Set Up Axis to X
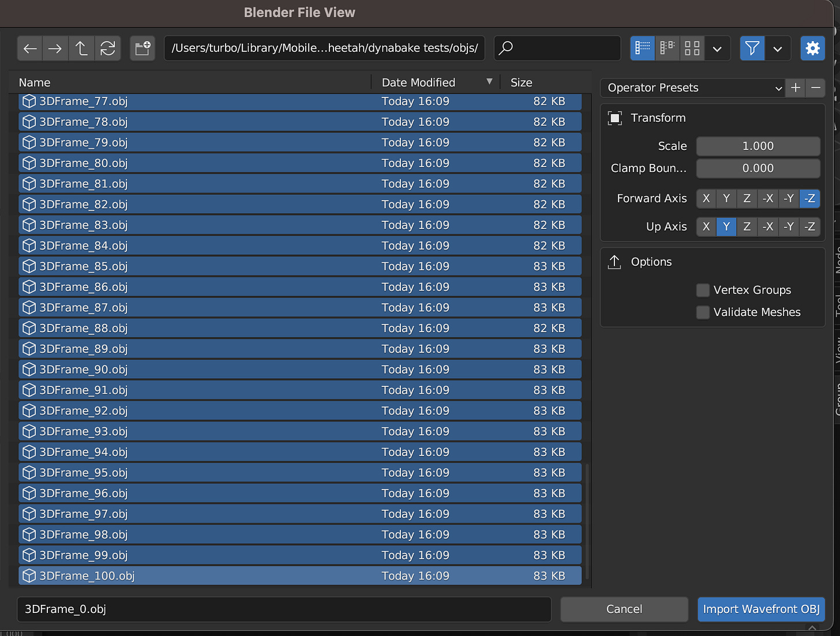 (706, 227)
